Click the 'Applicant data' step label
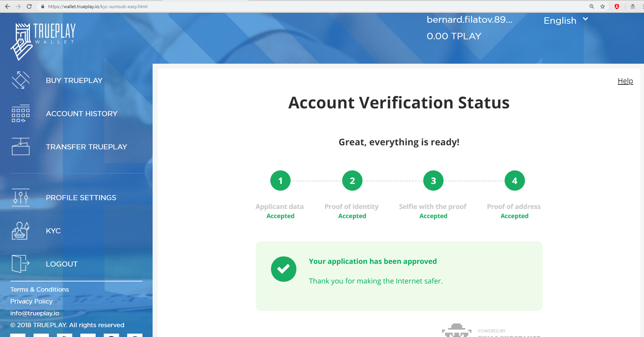The image size is (644, 337). 280,207
